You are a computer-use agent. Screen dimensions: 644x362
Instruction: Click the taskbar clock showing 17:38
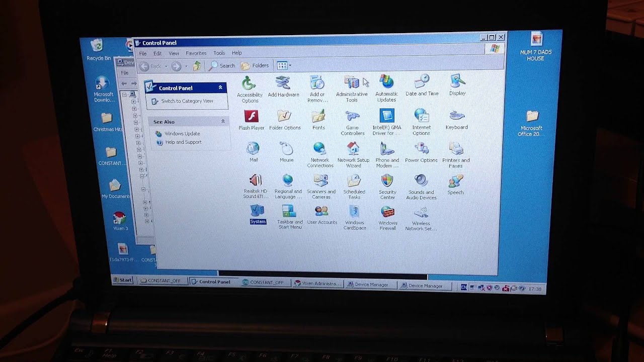tap(535, 289)
